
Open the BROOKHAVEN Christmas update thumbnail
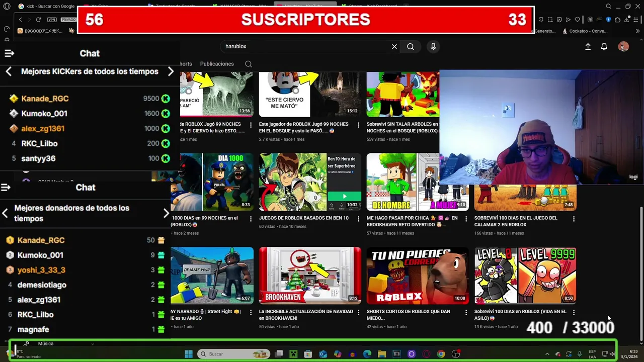(x=310, y=276)
